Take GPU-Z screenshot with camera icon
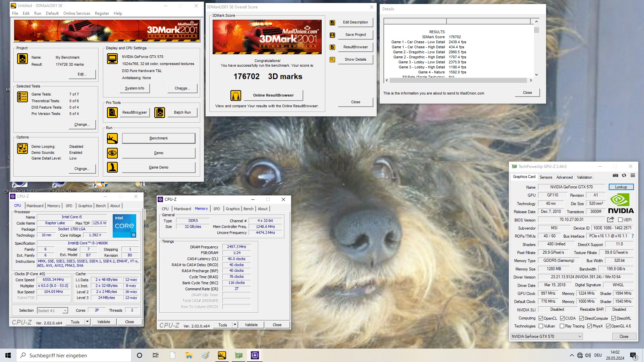This screenshot has width=644, height=362. [x=615, y=175]
